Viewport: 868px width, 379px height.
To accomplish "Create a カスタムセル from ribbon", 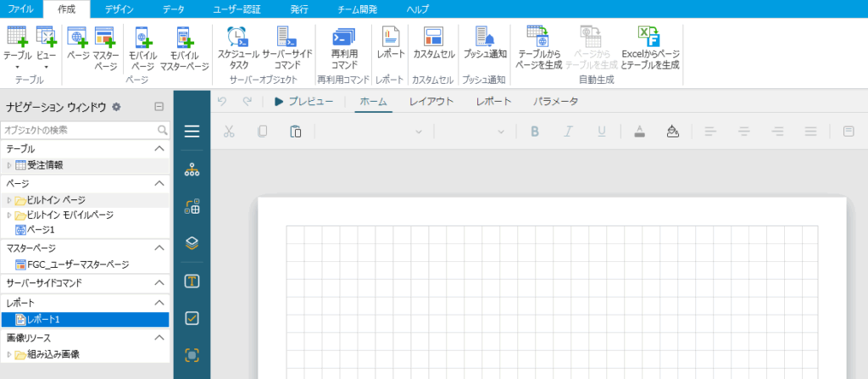I will tap(433, 37).
